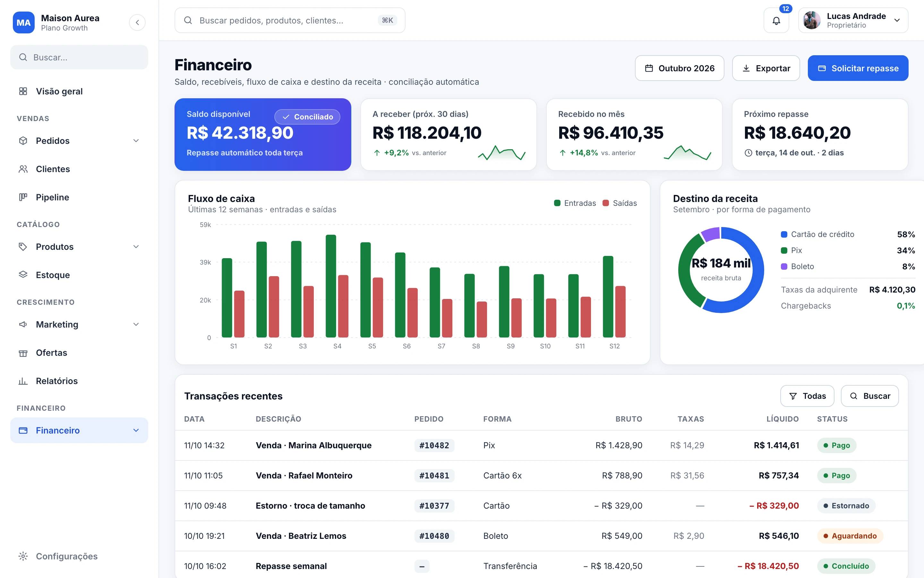Click the Estornado status badge
This screenshot has height=578, width=924.
pyautogui.click(x=846, y=506)
